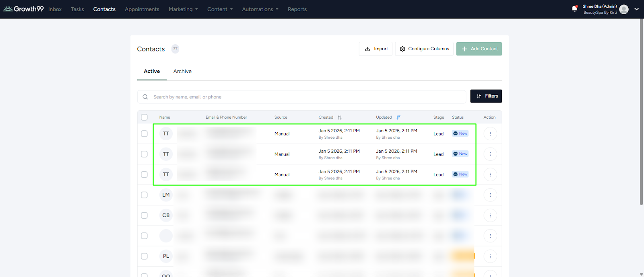Viewport: 644px width, 277px height.
Task: Go to Appointments in navigation bar
Action: click(x=142, y=9)
